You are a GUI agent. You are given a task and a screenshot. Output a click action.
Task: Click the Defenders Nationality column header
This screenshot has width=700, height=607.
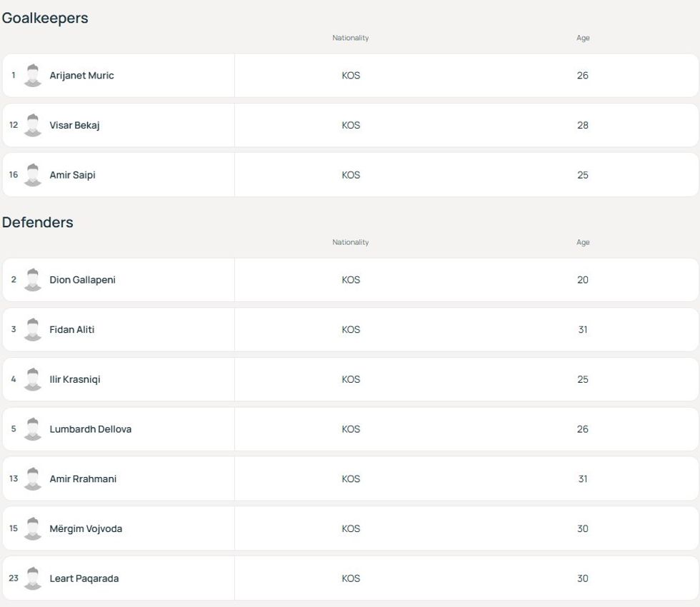[x=351, y=242]
